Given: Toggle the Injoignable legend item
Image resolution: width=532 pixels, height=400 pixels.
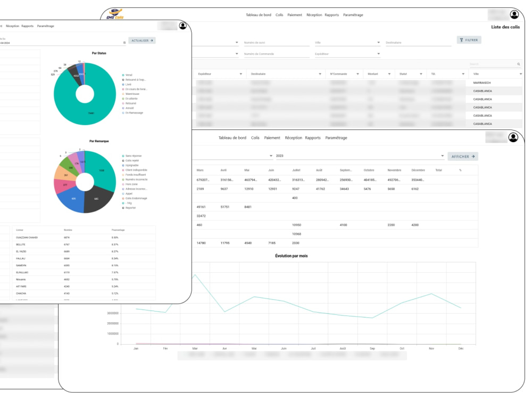Looking at the screenshot, I should click(x=131, y=165).
